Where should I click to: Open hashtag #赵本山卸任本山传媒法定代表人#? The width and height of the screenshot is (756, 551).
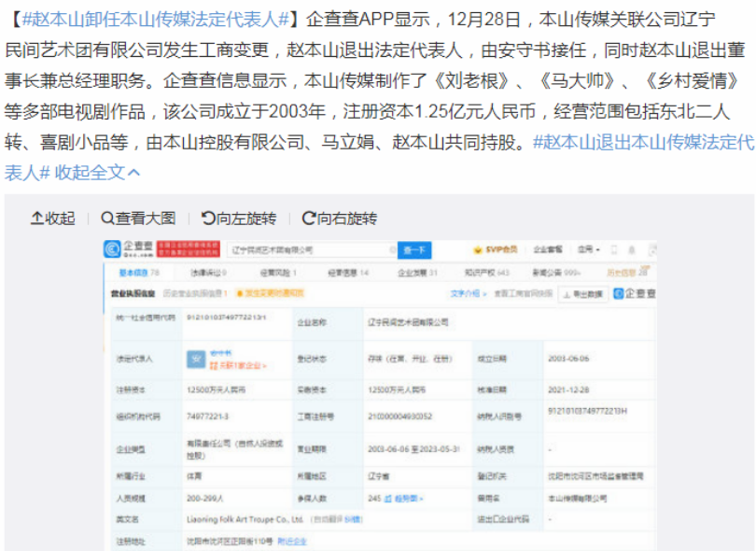(156, 20)
